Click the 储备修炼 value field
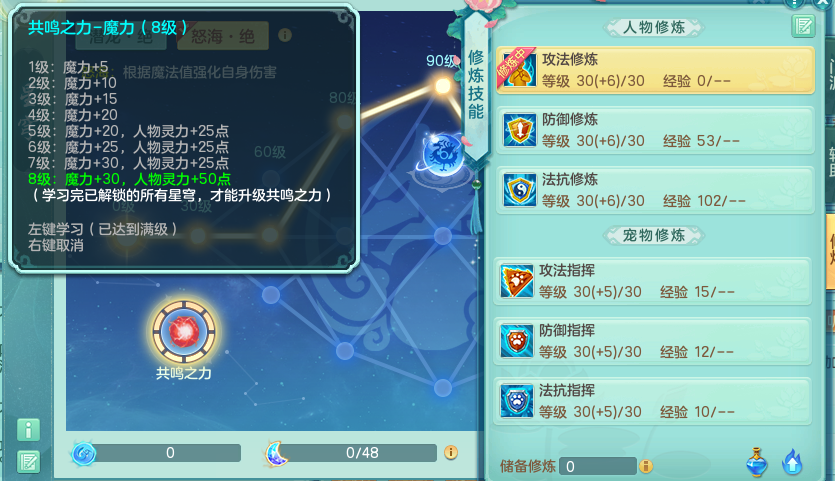This screenshot has width=835, height=481. [599, 466]
